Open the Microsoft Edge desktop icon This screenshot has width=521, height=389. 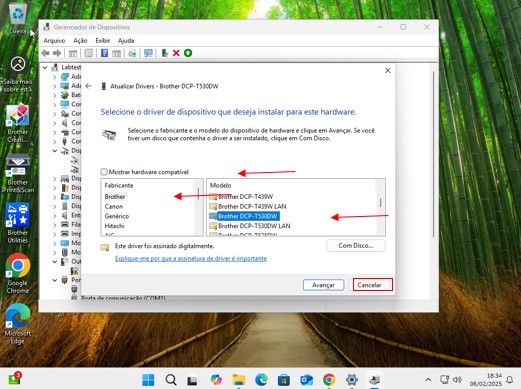(18, 324)
